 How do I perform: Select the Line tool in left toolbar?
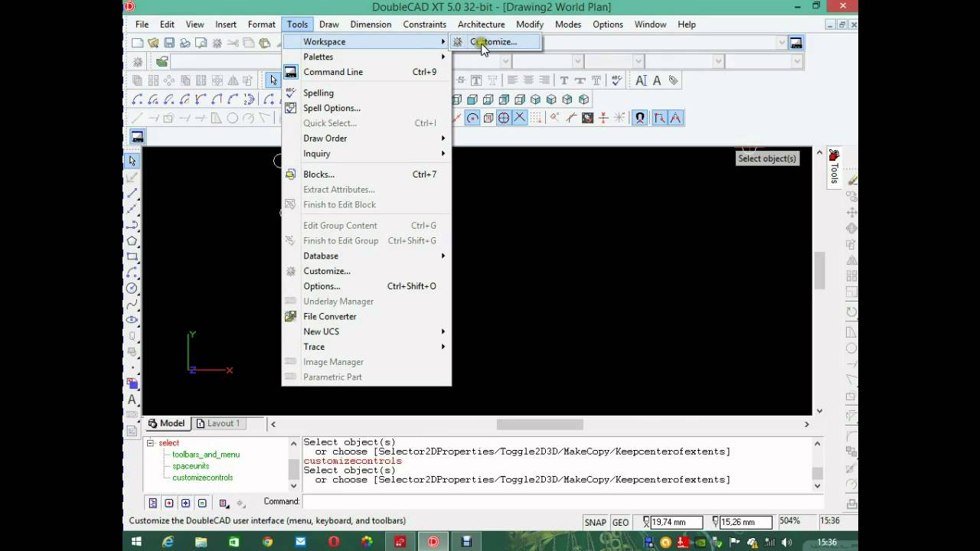(x=132, y=193)
